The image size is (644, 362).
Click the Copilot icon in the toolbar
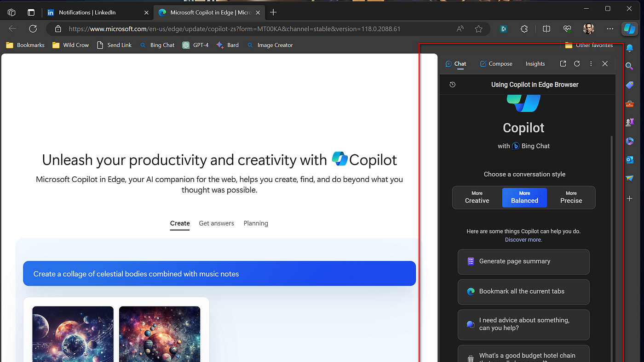[629, 28]
